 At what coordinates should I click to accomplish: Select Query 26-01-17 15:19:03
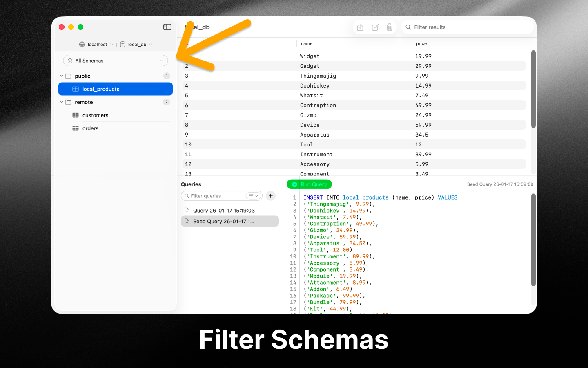(224, 210)
